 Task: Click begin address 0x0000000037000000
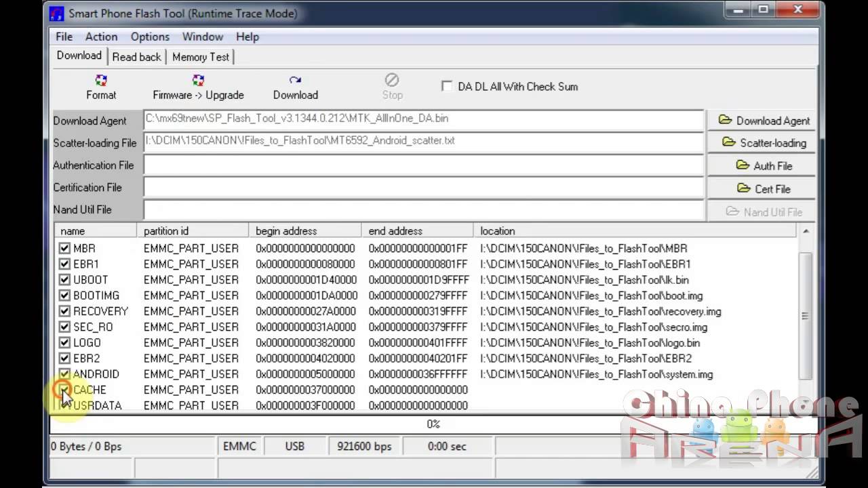pyautogui.click(x=305, y=390)
